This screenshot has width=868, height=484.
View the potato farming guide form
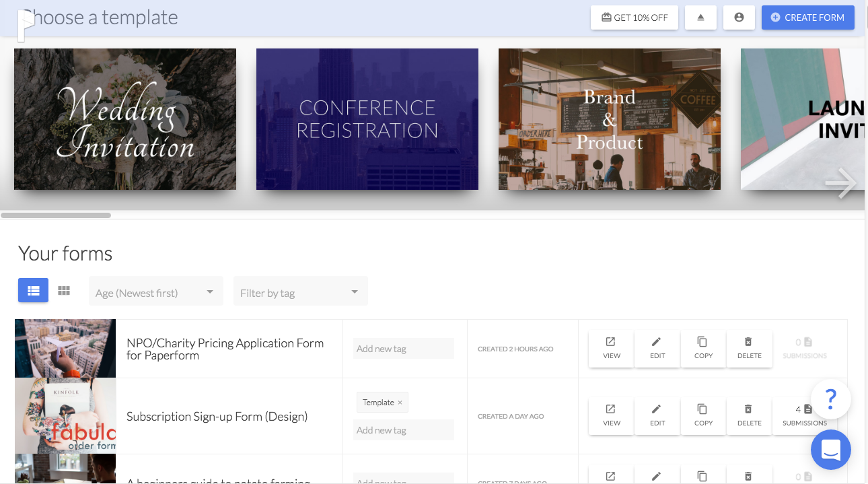pos(611,475)
